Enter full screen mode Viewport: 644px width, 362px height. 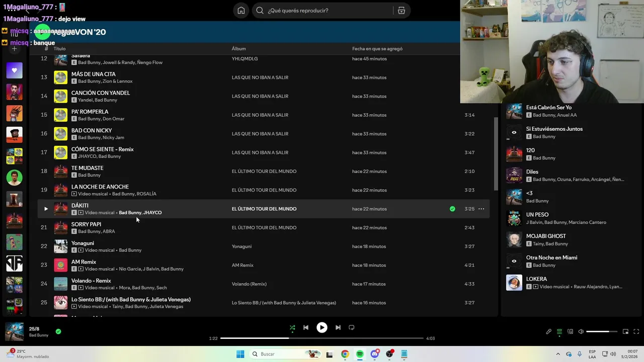click(636, 332)
